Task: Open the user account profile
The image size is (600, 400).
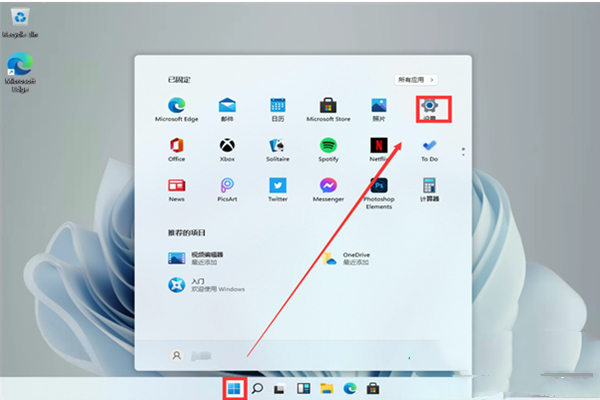Action: (x=190, y=356)
